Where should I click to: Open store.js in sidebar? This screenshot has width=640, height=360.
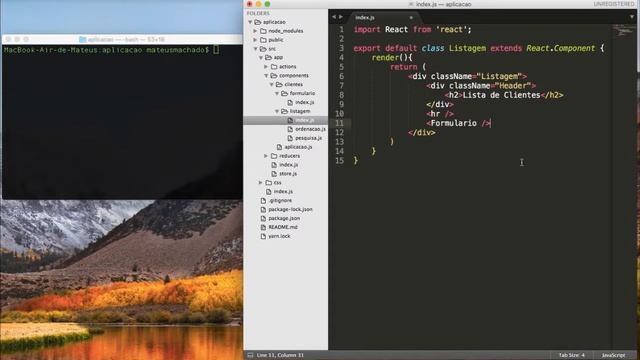tap(288, 174)
